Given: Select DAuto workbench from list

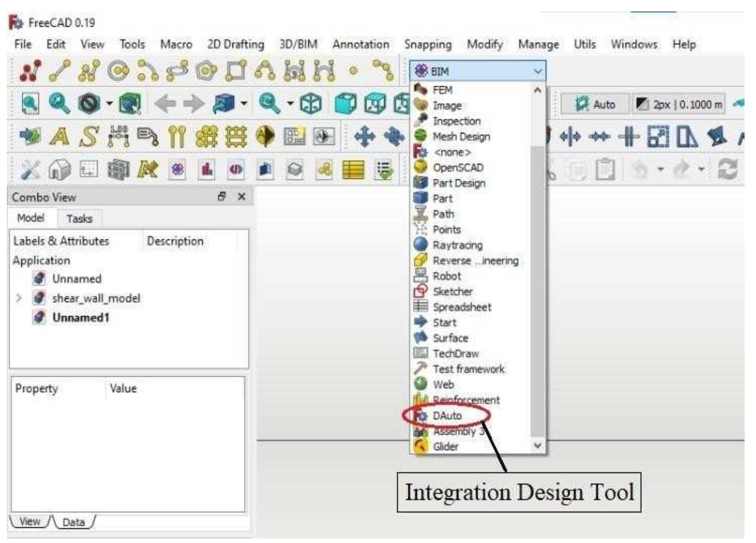Looking at the screenshot, I should point(447,416).
